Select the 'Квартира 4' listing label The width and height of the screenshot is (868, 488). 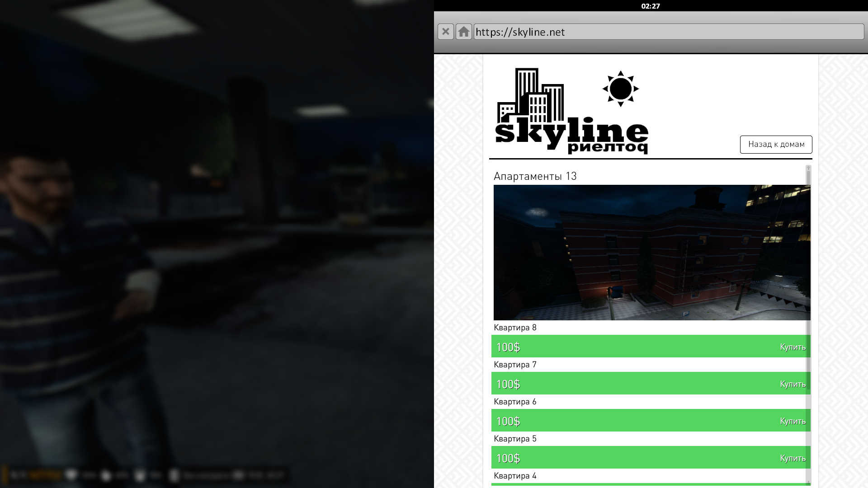click(514, 476)
